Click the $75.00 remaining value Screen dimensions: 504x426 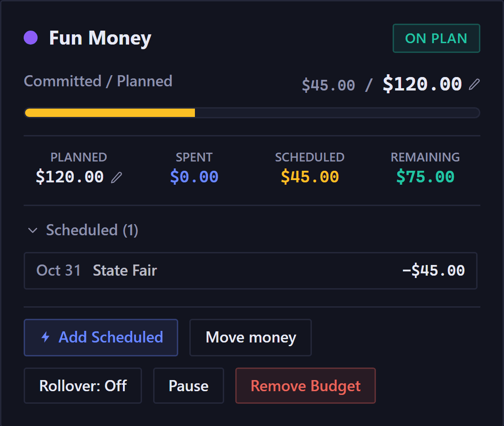[x=425, y=177]
